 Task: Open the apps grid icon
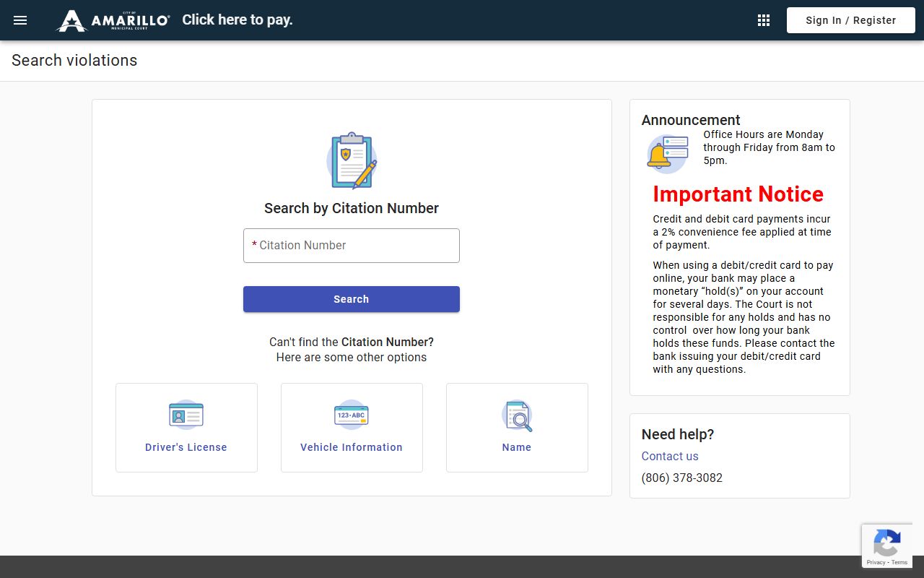coord(764,20)
